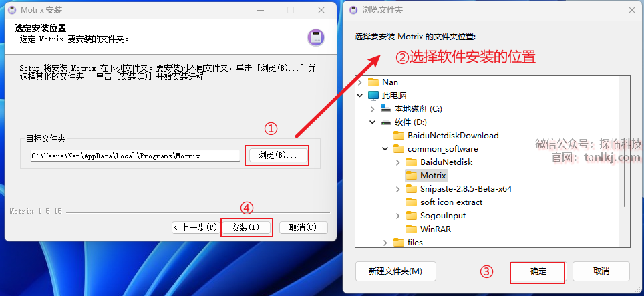Select the Nan tree item label
Image resolution: width=644 pixels, height=296 pixels.
coord(389,82)
